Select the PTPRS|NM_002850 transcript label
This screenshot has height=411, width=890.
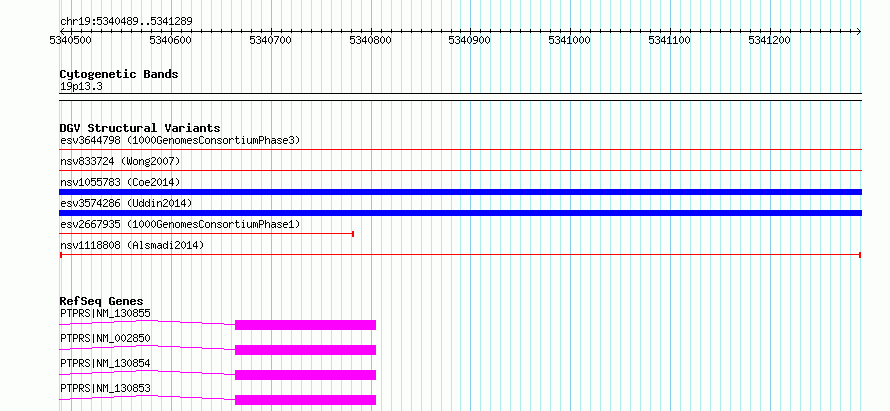click(105, 338)
